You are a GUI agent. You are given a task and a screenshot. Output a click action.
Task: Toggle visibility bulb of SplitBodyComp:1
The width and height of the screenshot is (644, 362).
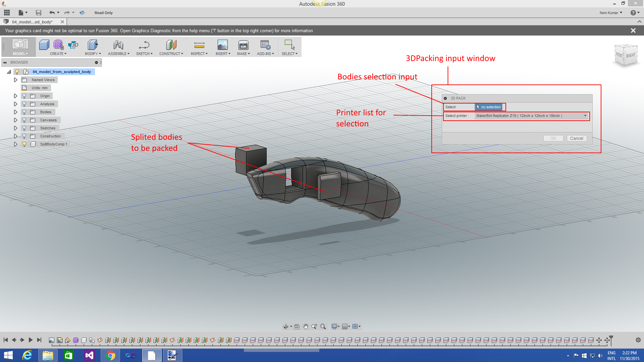[x=24, y=144]
